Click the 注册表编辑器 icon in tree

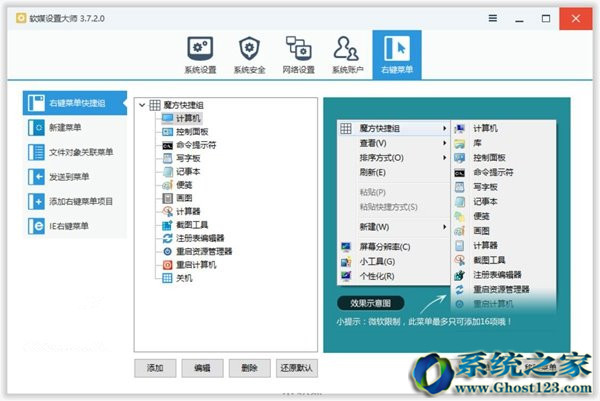(x=167, y=238)
